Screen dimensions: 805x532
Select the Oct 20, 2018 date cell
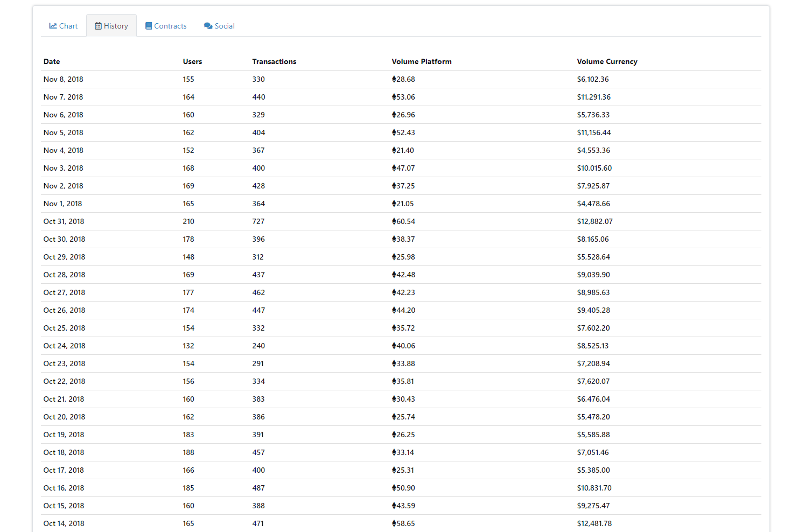tap(65, 417)
